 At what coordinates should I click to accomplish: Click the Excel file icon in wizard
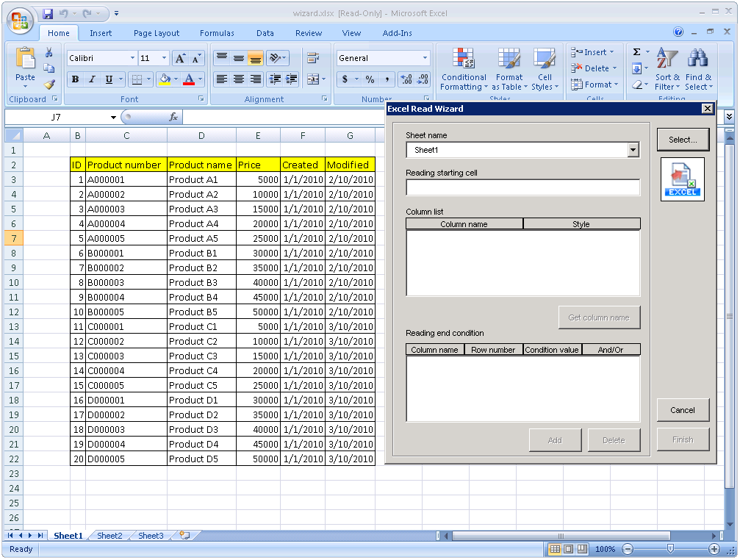pos(682,179)
